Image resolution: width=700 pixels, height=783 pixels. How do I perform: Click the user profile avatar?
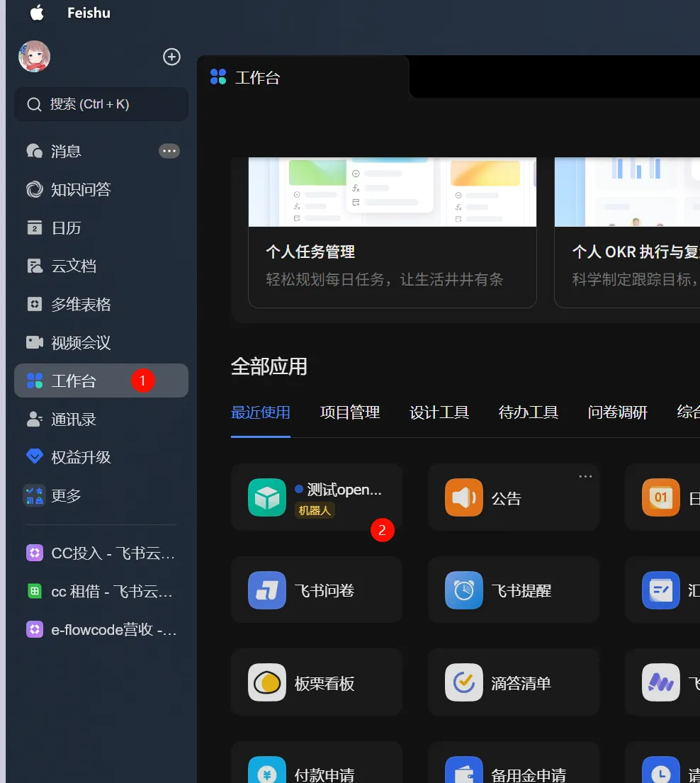[x=35, y=57]
